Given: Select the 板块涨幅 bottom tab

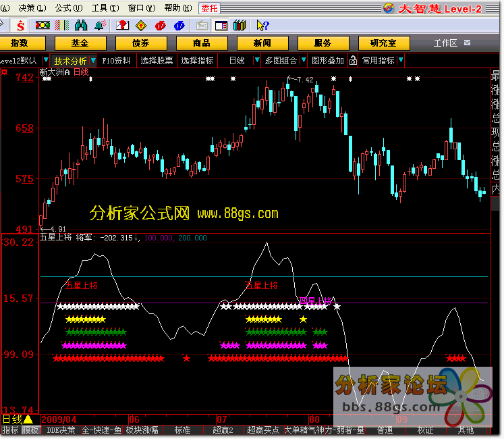Looking at the screenshot, I should pos(142,430).
